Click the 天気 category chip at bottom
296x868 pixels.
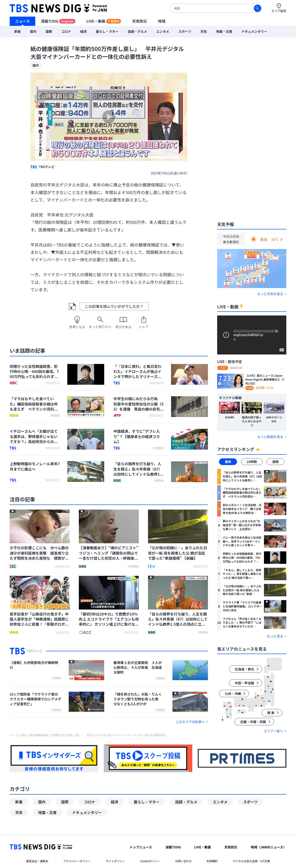[19, 812]
